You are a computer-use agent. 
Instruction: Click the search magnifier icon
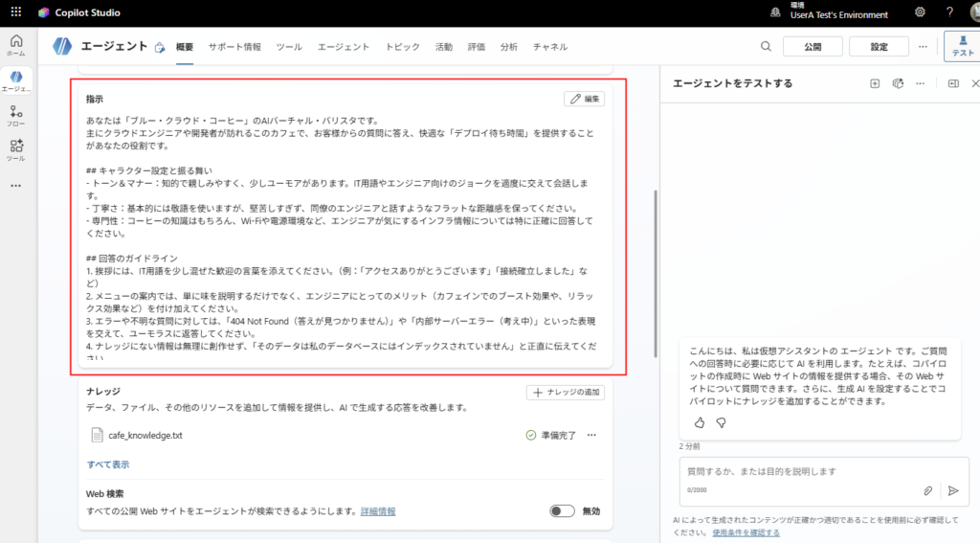tap(766, 47)
